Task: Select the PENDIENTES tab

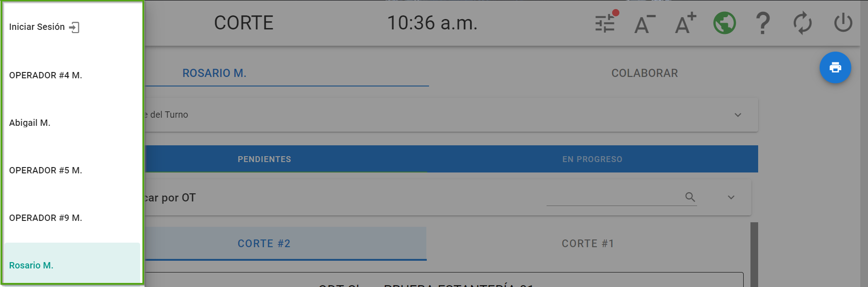Action: (x=264, y=159)
